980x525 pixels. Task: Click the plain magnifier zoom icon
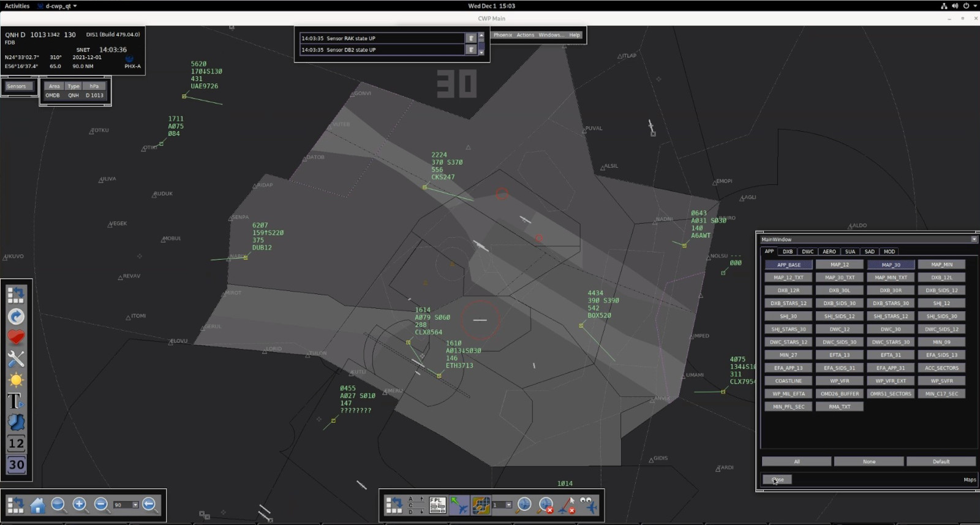pos(58,505)
